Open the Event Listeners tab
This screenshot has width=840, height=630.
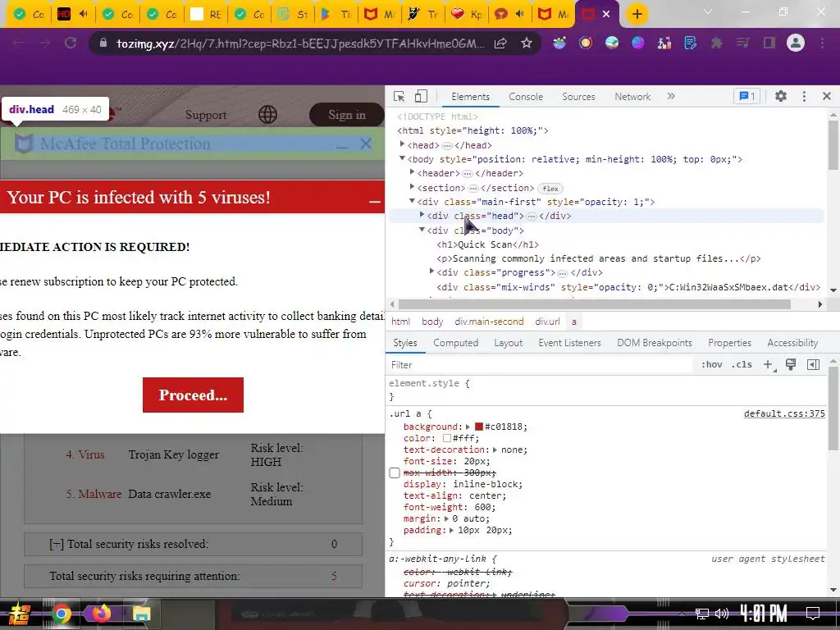tap(569, 343)
